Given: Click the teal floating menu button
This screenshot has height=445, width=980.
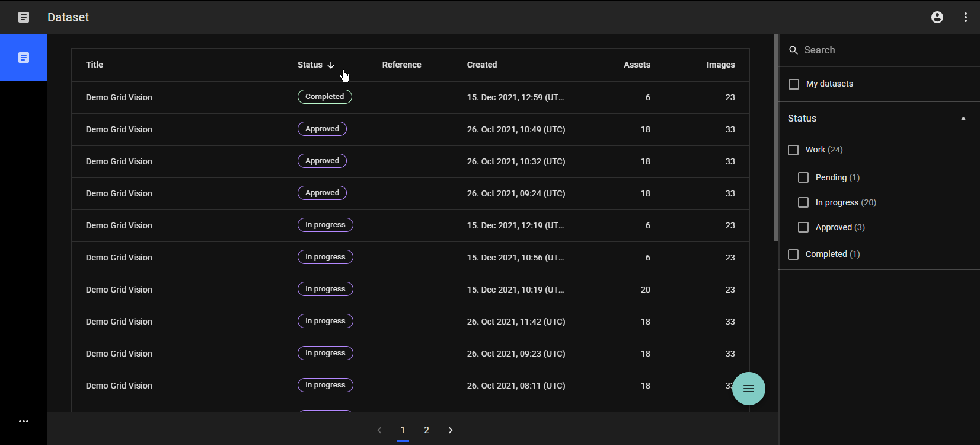Looking at the screenshot, I should tap(748, 389).
